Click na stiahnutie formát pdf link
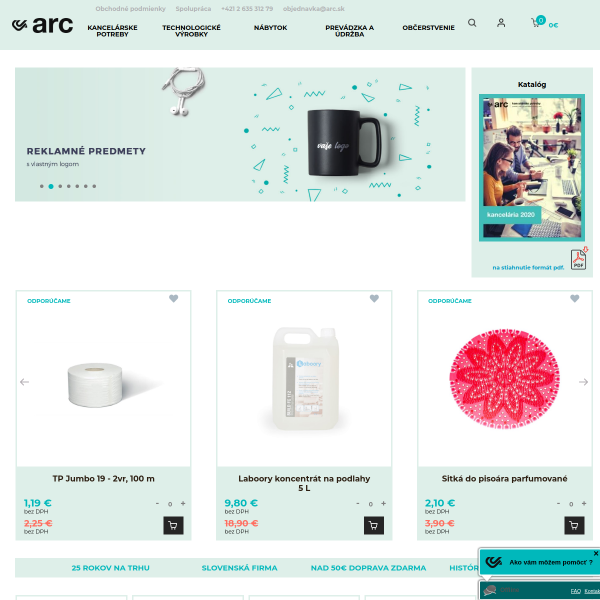600x600 pixels. (528, 267)
